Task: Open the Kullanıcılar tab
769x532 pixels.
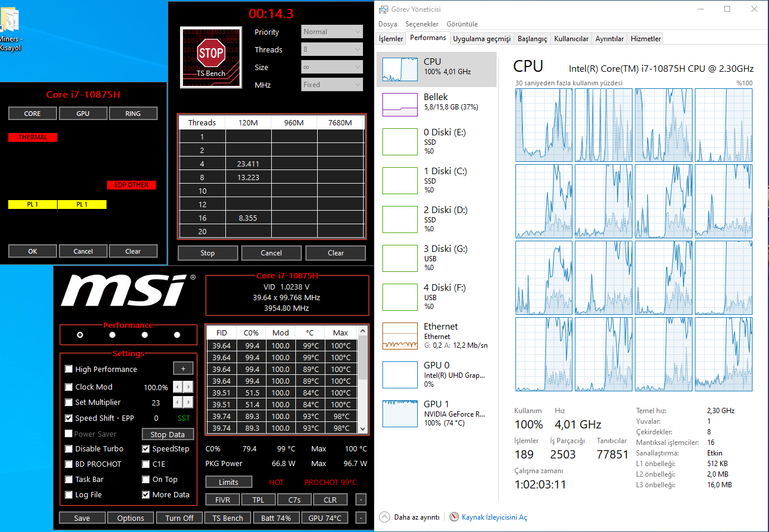Action: 571,39
